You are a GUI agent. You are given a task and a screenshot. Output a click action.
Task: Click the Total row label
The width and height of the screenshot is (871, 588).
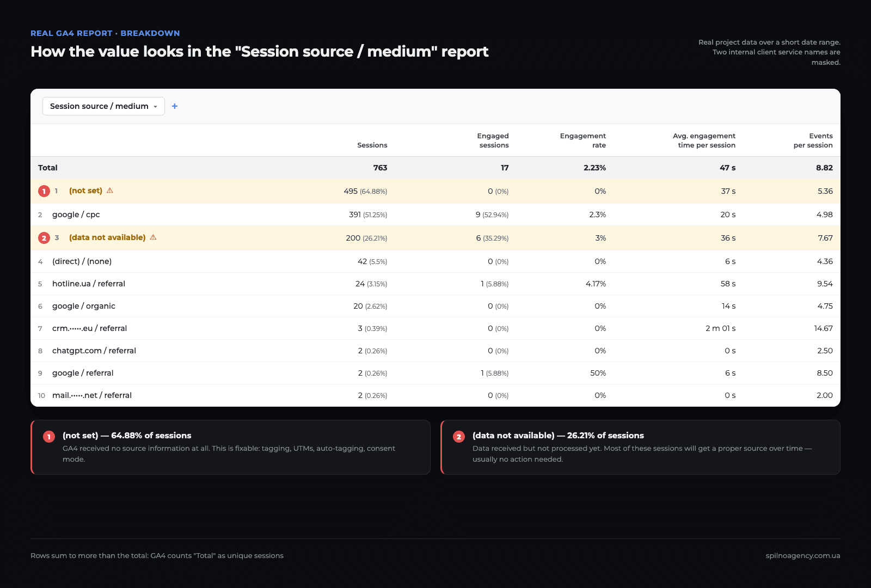pyautogui.click(x=48, y=168)
